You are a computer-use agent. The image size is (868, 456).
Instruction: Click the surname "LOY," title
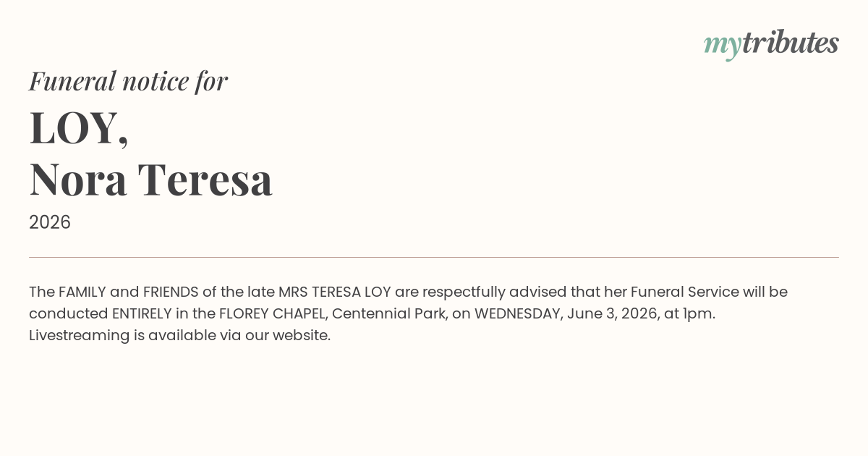[x=79, y=127]
